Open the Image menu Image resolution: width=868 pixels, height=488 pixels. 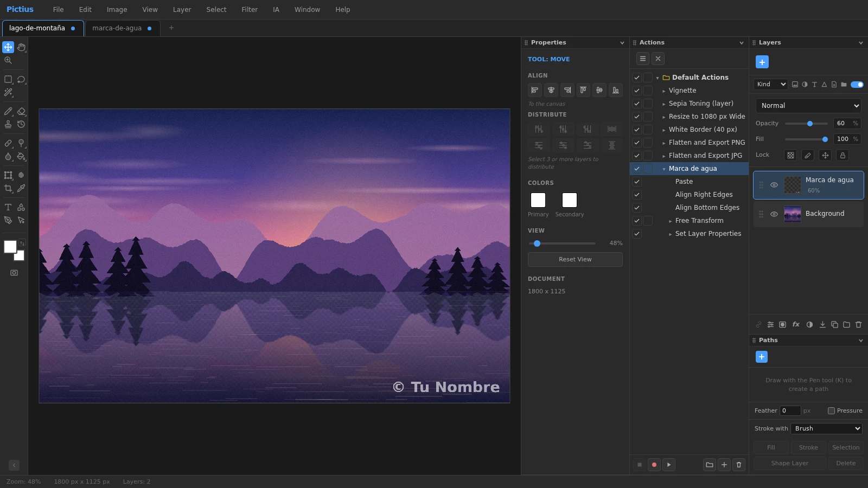click(x=117, y=10)
